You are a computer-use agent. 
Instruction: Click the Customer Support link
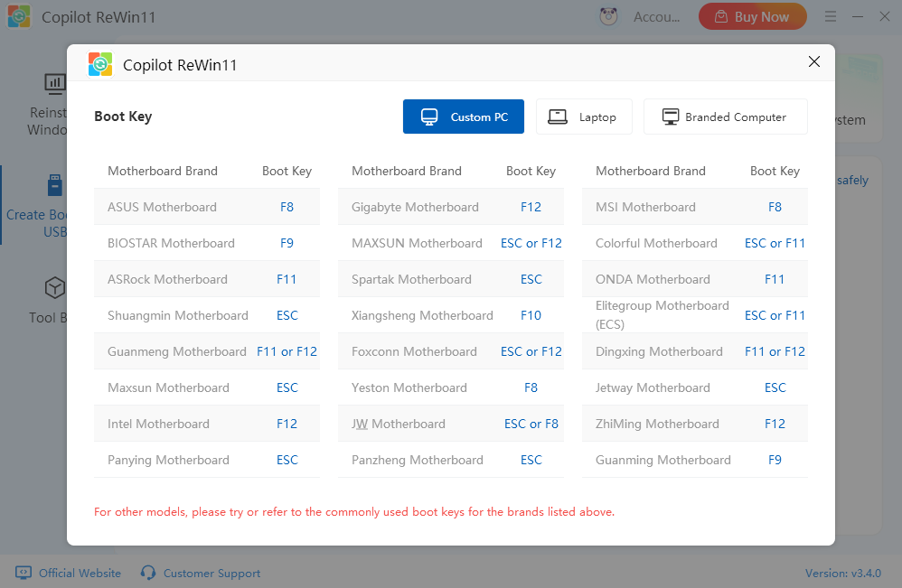pos(211,573)
